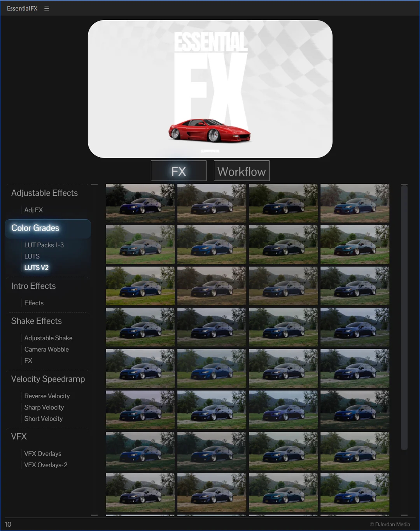Open the Camera Wobble presets
This screenshot has width=420, height=531.
(x=47, y=349)
